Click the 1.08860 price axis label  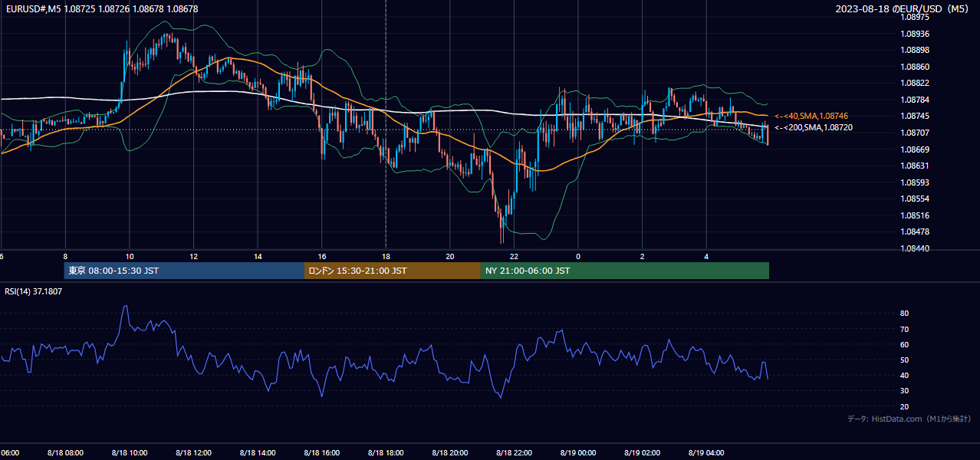(915, 67)
